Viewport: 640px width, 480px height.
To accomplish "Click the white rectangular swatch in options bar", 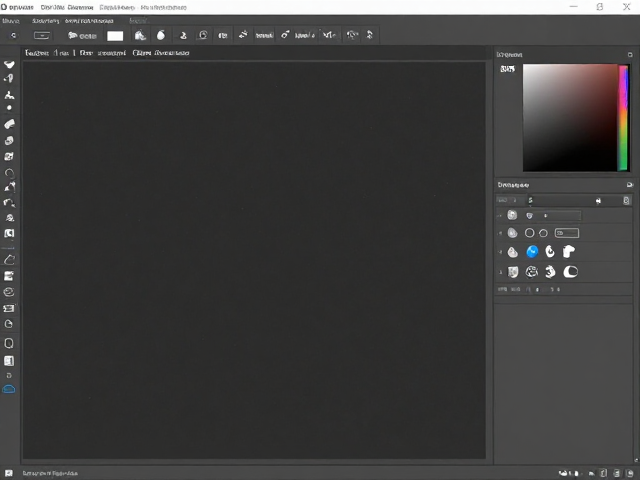I will click(115, 36).
